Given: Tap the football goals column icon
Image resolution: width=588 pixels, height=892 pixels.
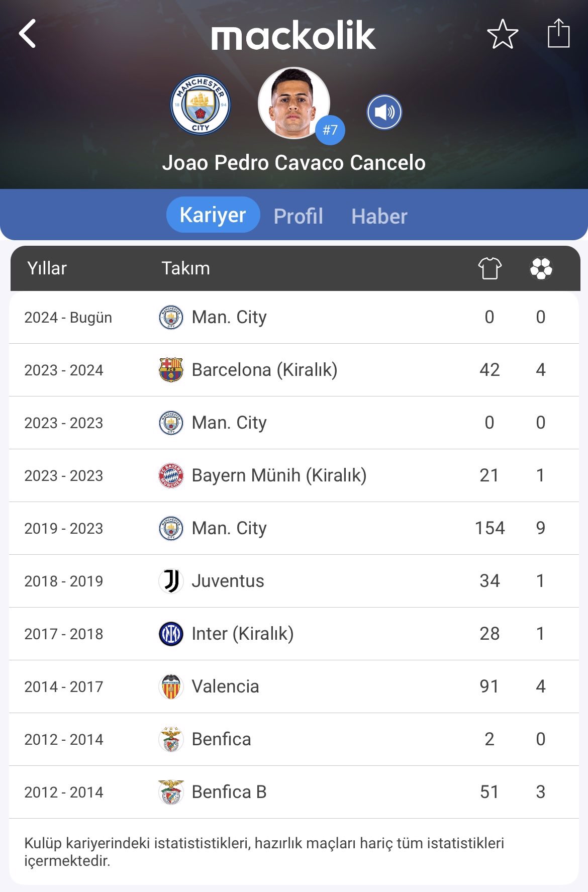Looking at the screenshot, I should click(x=541, y=268).
